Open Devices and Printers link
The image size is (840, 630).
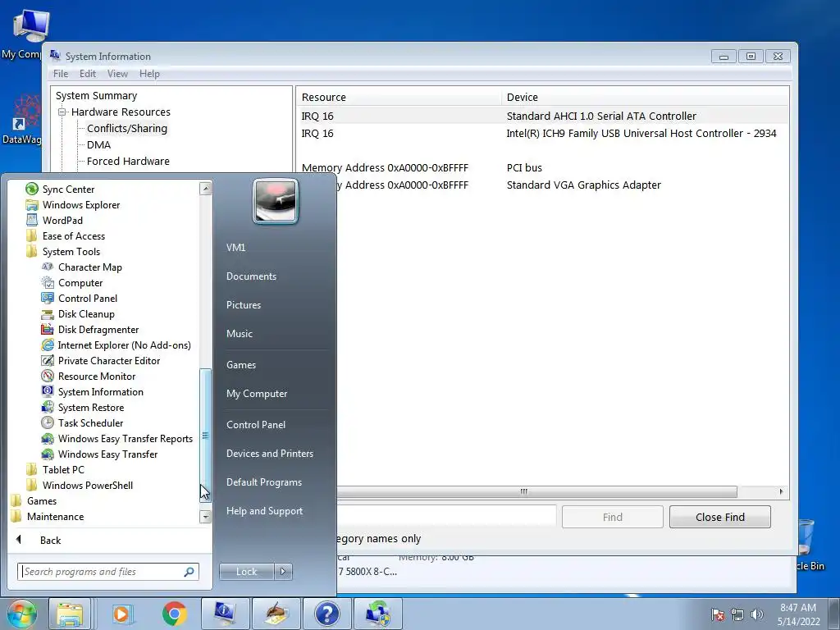pyautogui.click(x=270, y=453)
